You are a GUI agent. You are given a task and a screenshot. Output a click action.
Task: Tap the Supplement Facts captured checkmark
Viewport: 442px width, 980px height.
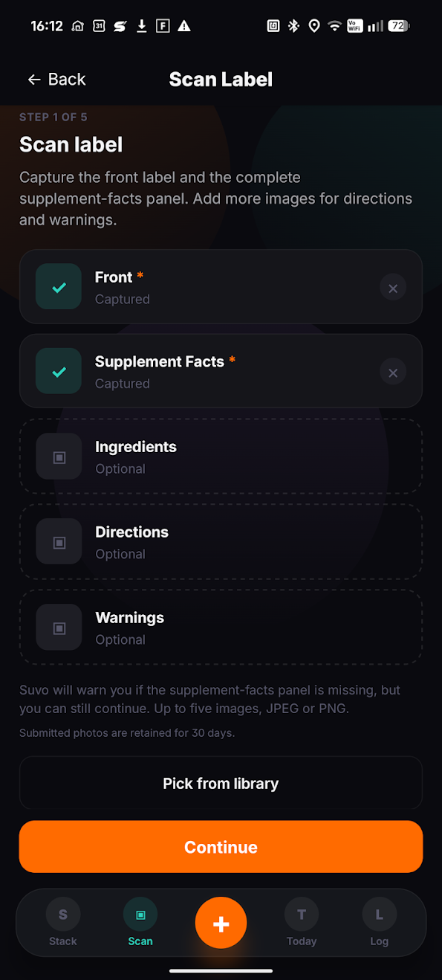click(59, 372)
